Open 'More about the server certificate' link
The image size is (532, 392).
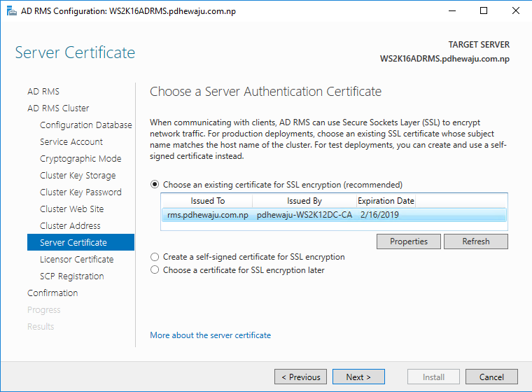point(211,335)
